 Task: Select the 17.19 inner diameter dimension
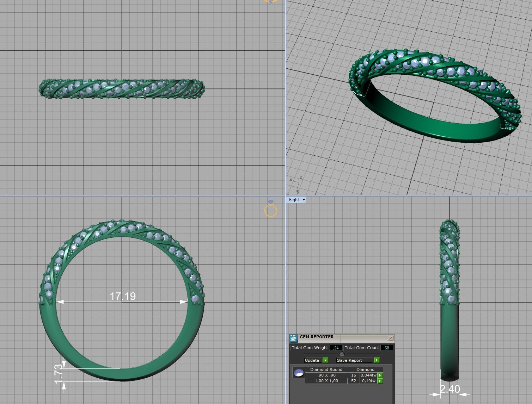(123, 296)
